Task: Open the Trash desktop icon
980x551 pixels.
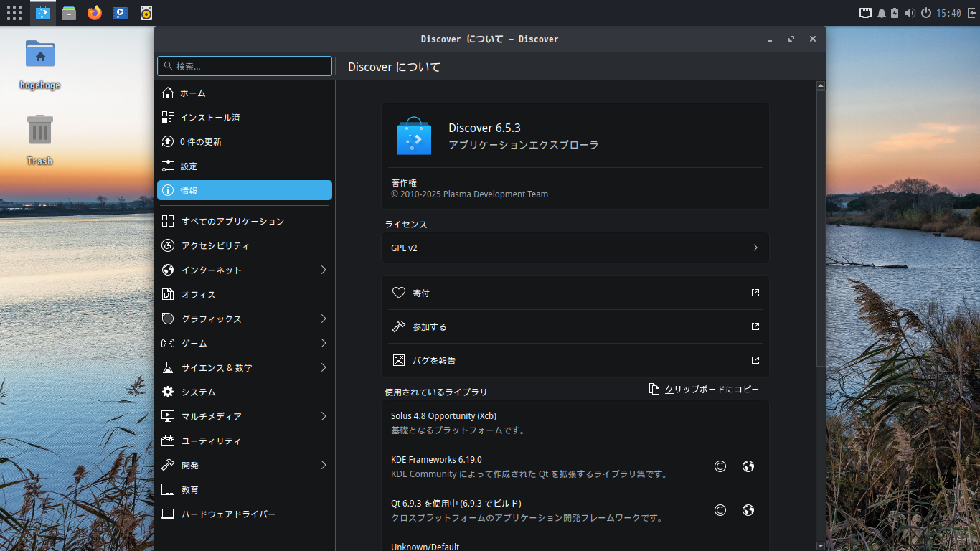Action: (39, 139)
